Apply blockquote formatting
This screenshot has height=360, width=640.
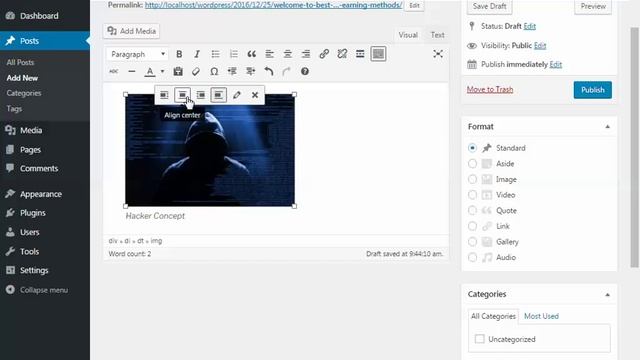tap(251, 54)
